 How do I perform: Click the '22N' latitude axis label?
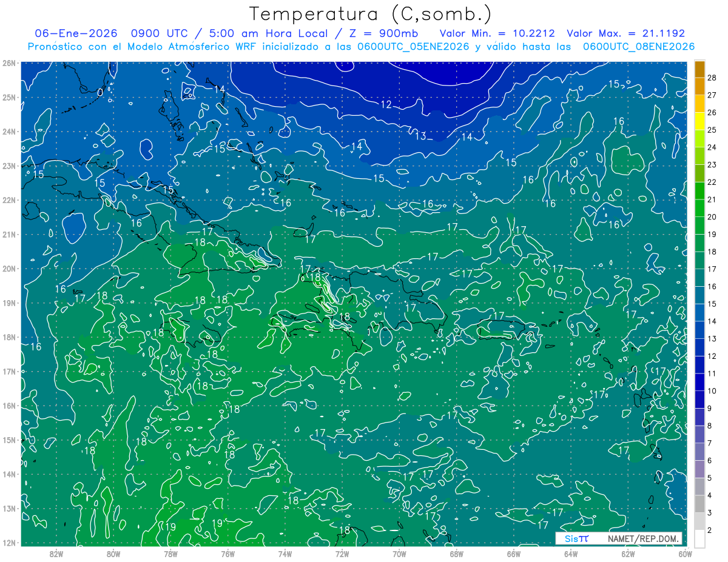(x=9, y=200)
